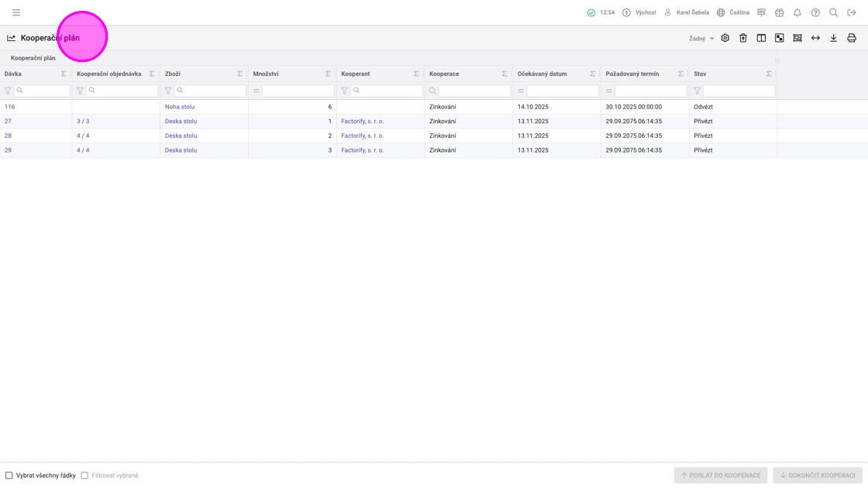Select the Kooperační plán tab label

33,58
